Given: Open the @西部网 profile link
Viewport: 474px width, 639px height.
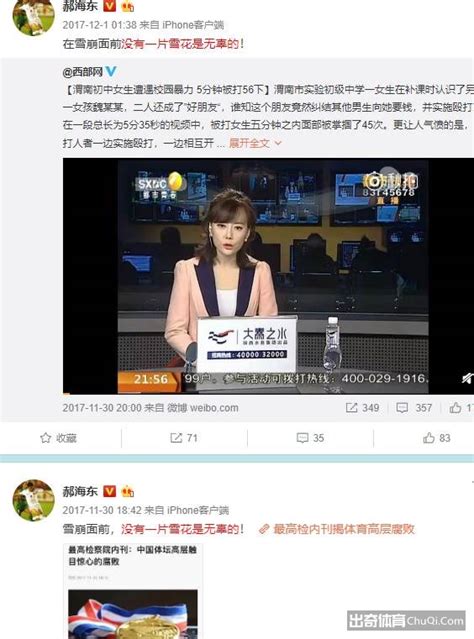Looking at the screenshot, I should (83, 72).
